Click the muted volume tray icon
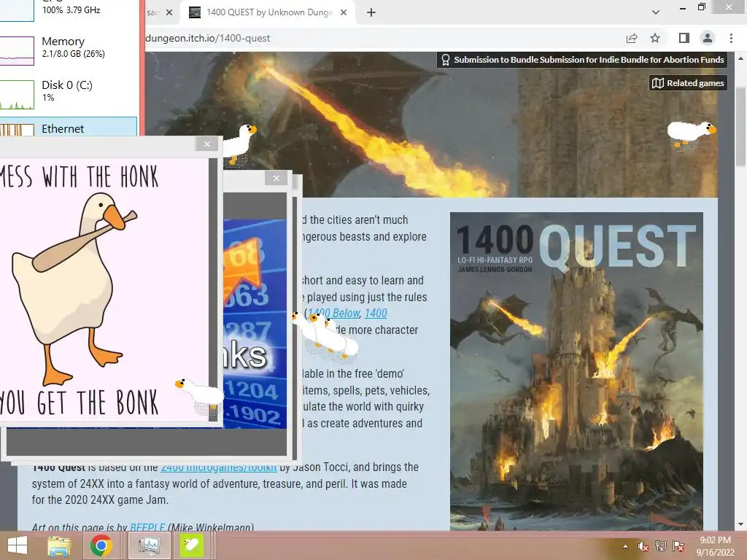747x560 pixels. point(643,546)
